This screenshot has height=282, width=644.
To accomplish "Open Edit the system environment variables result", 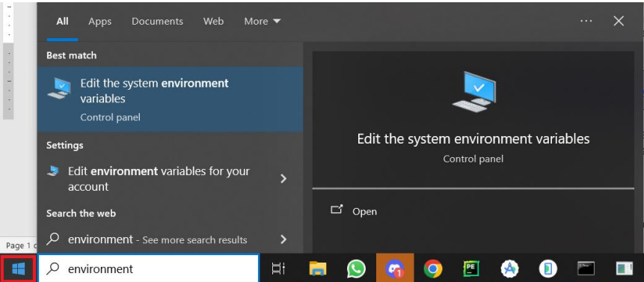I will (x=170, y=99).
